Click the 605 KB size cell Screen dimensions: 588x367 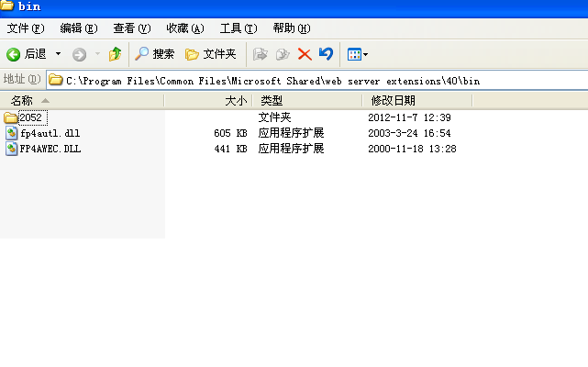coord(230,133)
